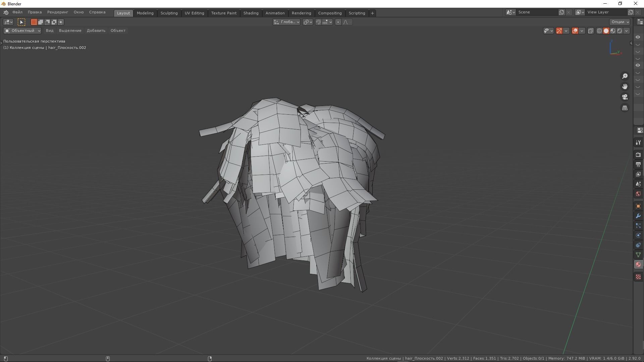Click the Scene name input field
The image size is (644, 362).
tap(537, 12)
